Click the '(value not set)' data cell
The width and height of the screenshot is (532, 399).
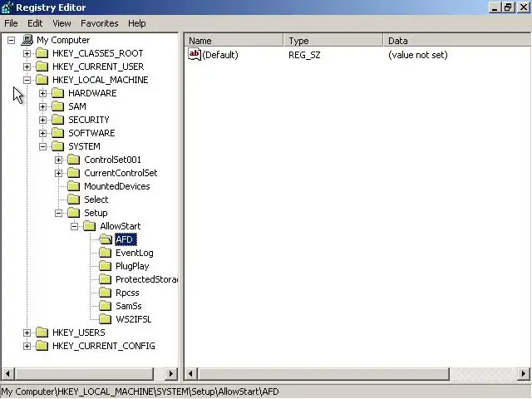click(x=418, y=55)
